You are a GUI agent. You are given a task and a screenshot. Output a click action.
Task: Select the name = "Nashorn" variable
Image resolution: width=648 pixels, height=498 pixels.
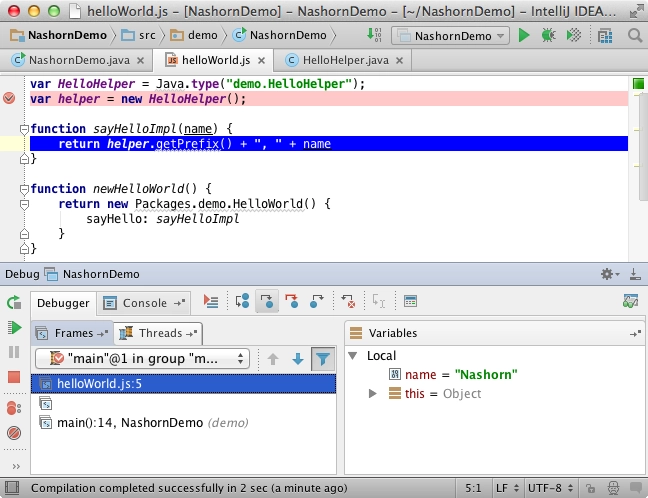[453, 374]
